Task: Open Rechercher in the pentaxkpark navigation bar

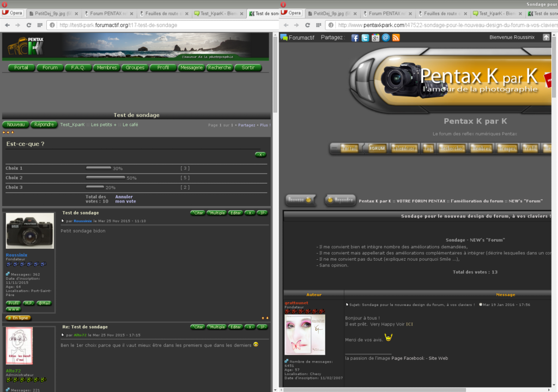Action: 452,148
